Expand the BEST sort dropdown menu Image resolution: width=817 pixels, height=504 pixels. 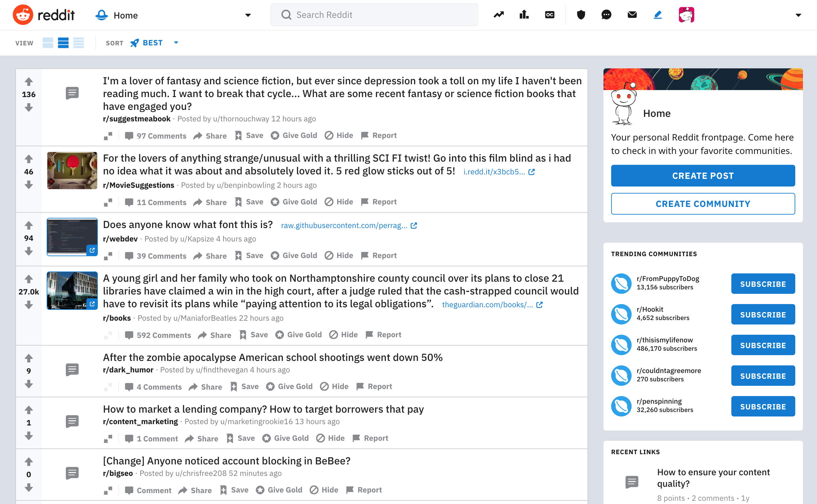tap(176, 42)
